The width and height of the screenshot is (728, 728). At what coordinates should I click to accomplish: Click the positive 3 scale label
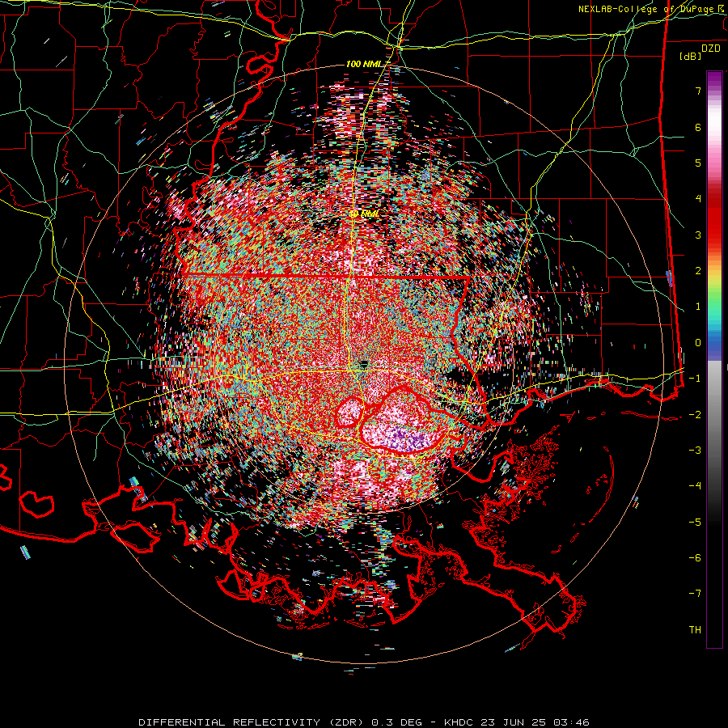(698, 235)
